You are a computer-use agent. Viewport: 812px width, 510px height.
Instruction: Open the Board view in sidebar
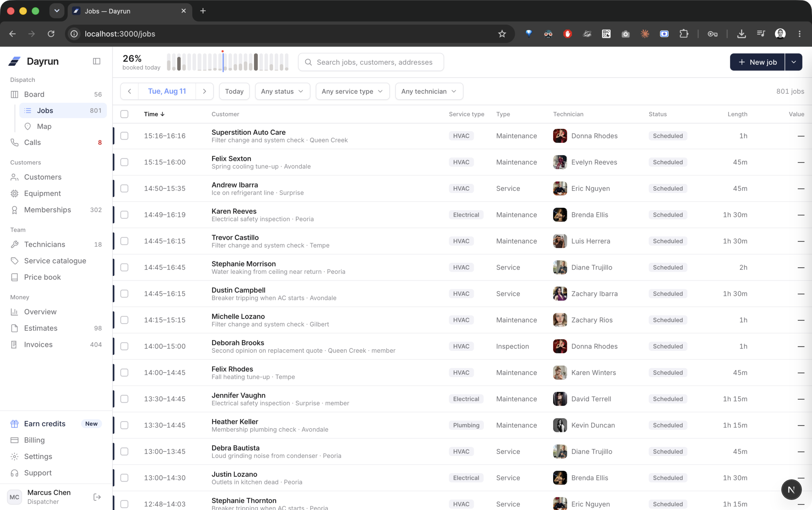click(56, 95)
